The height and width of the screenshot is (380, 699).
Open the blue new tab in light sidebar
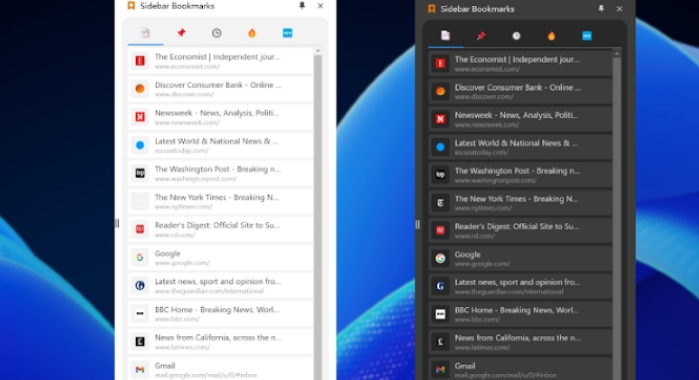pos(288,33)
